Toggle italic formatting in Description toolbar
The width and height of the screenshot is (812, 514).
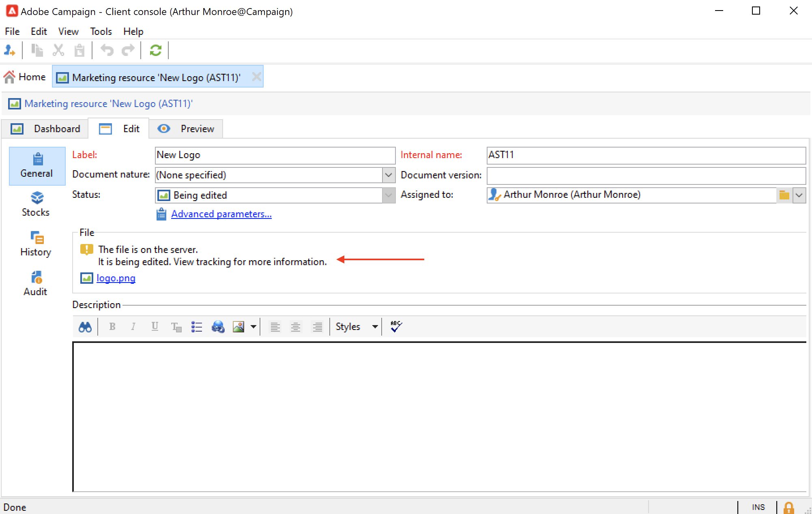(x=133, y=327)
